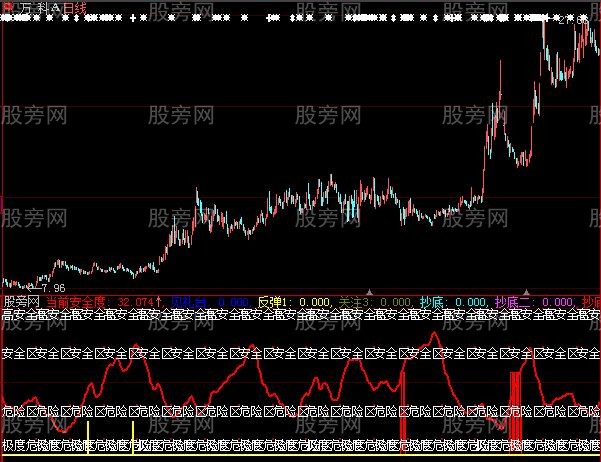This screenshot has height=462, width=601.
Task: Click the second yellow vertical signal line
Action: pos(133,438)
